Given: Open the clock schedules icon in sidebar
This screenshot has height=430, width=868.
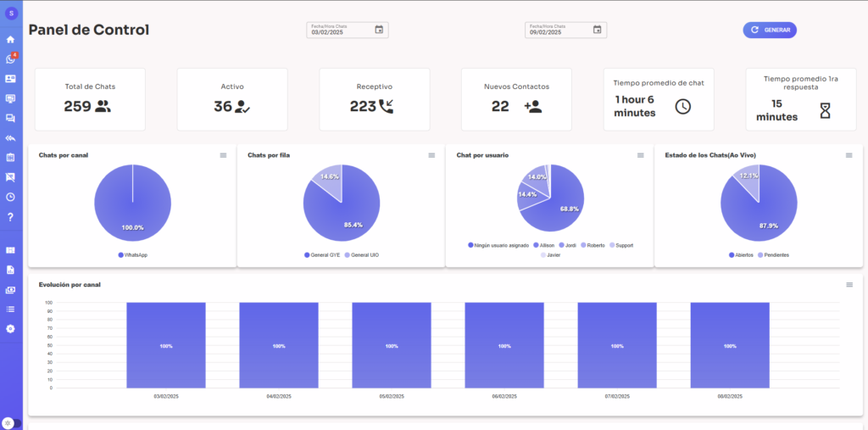Looking at the screenshot, I should point(10,197).
